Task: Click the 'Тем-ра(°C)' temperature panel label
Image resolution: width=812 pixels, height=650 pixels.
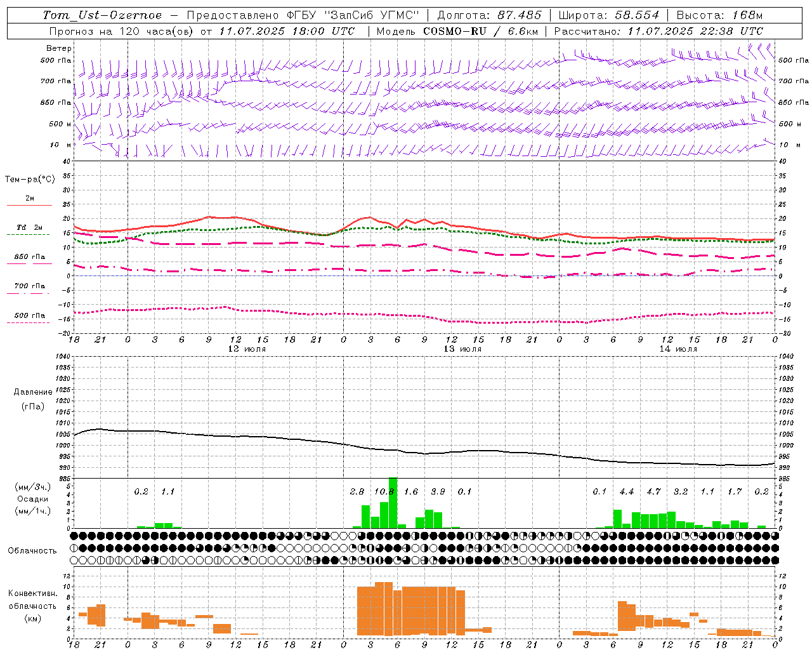Action: point(30,180)
